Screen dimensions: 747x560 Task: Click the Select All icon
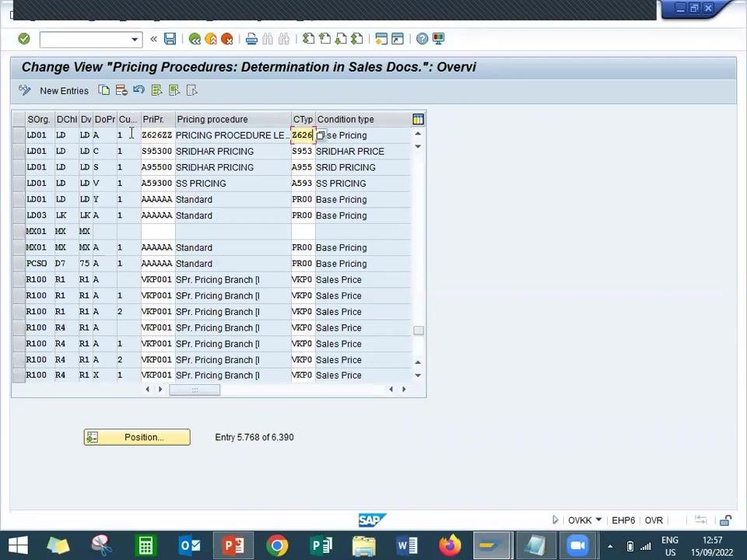click(x=156, y=90)
